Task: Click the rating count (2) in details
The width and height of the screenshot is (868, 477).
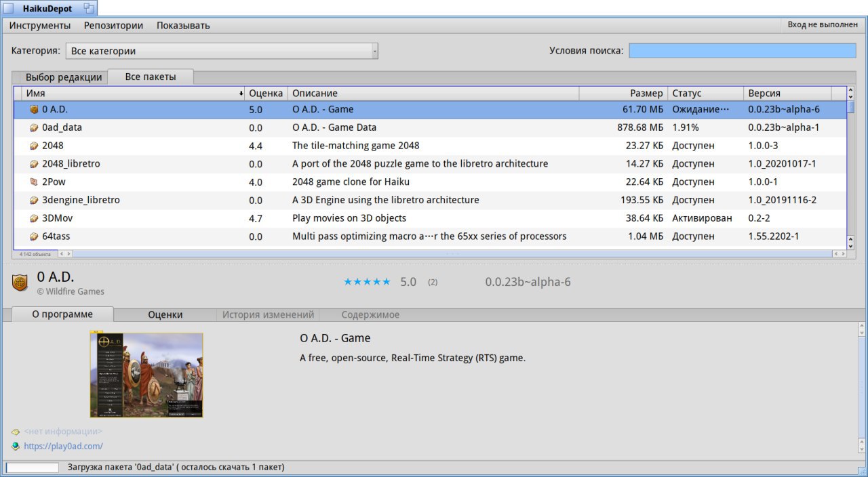Action: click(x=433, y=283)
